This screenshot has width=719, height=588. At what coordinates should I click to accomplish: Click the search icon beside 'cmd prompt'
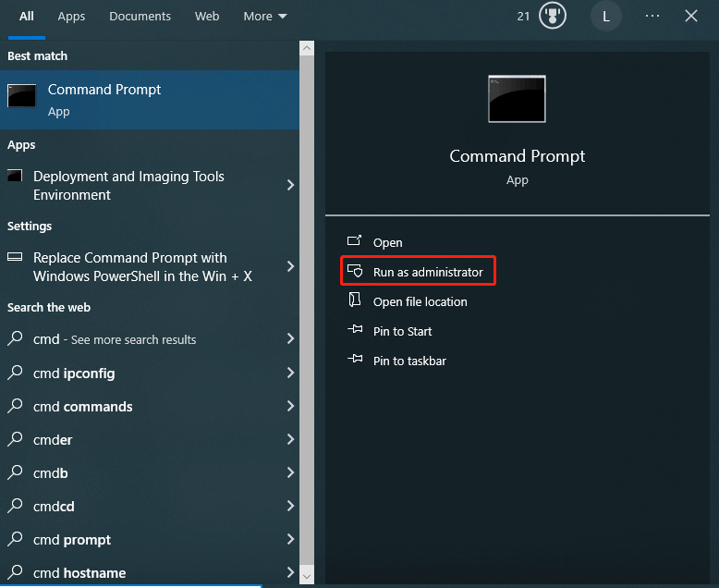point(15,539)
